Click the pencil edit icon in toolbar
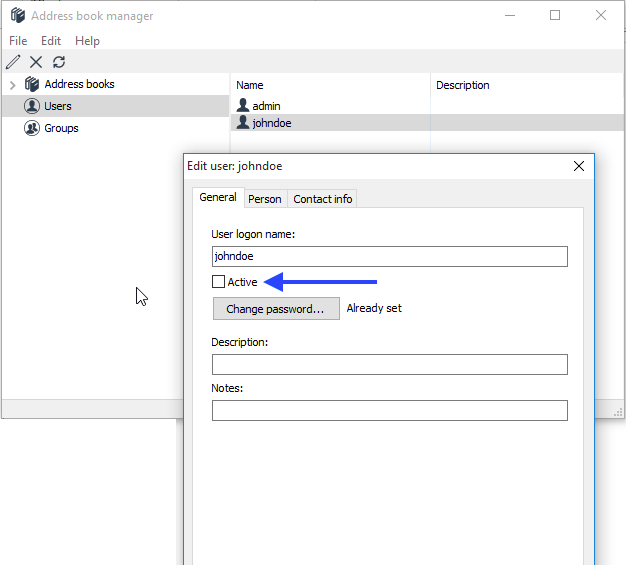626x565 pixels. (x=13, y=62)
